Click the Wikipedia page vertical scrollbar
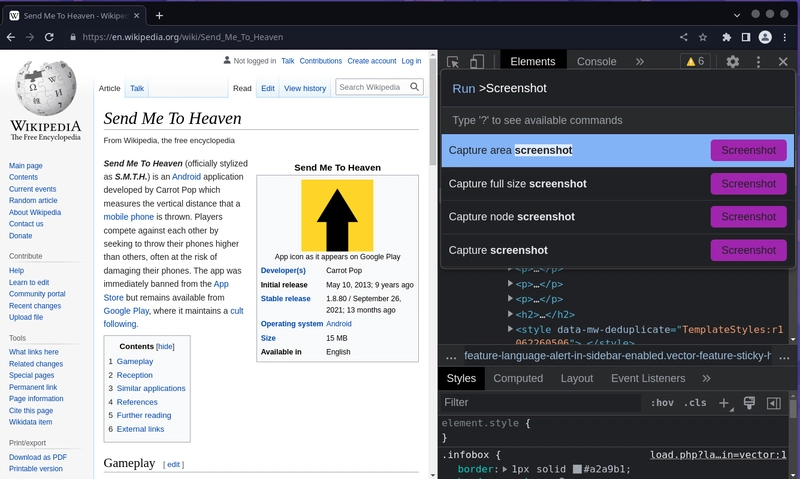 point(433,265)
